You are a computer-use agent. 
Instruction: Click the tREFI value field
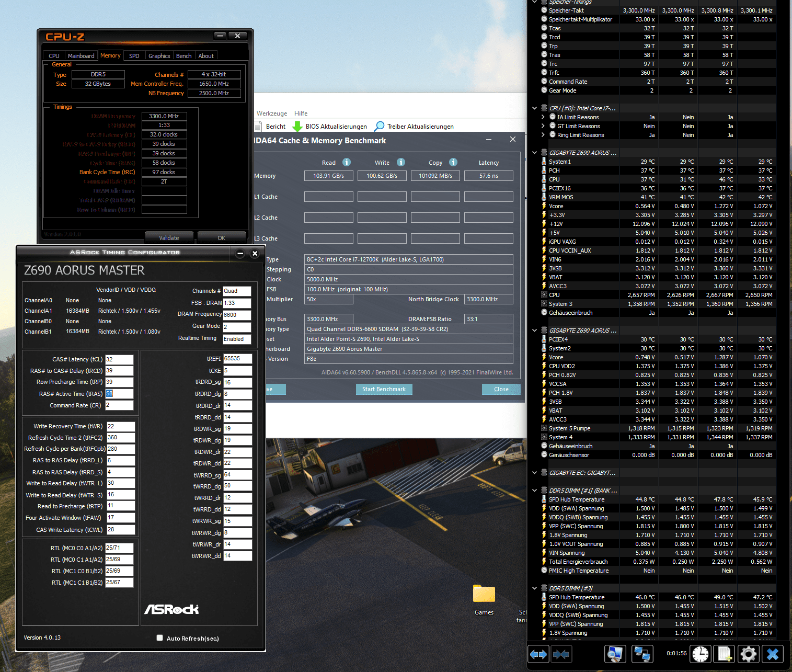pyautogui.click(x=237, y=359)
